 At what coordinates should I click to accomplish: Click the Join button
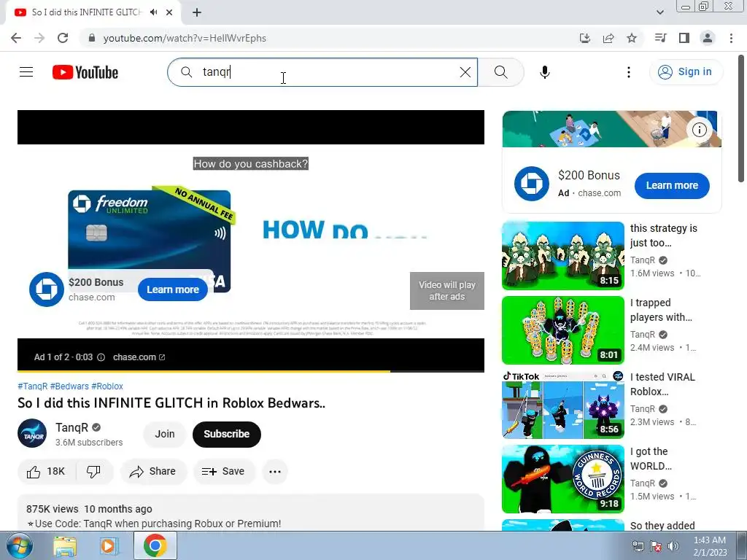(x=165, y=434)
